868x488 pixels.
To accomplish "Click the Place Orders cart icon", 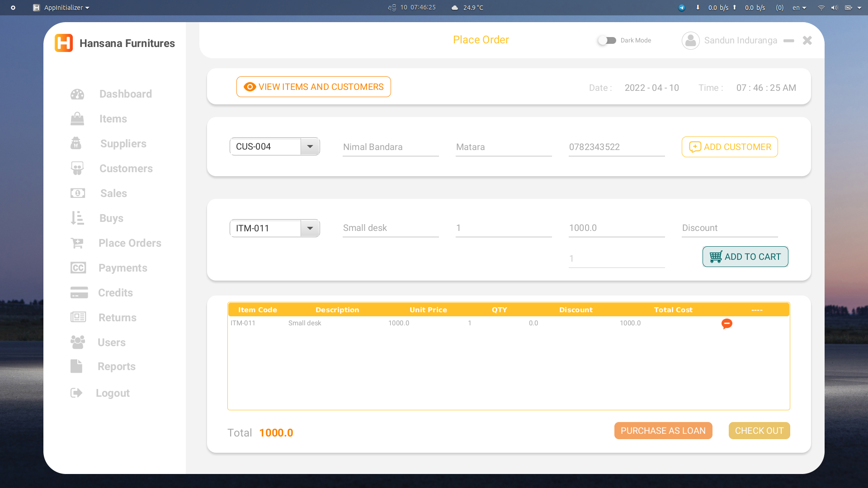I will tap(77, 243).
